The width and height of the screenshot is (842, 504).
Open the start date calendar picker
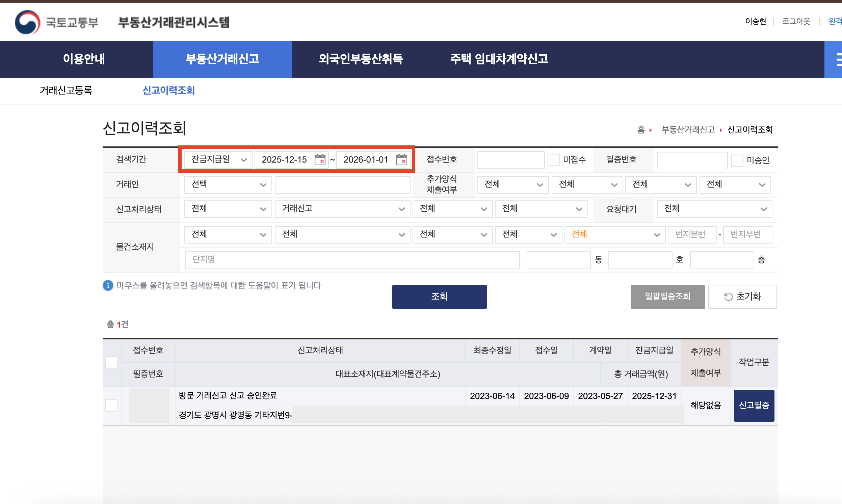(x=319, y=159)
